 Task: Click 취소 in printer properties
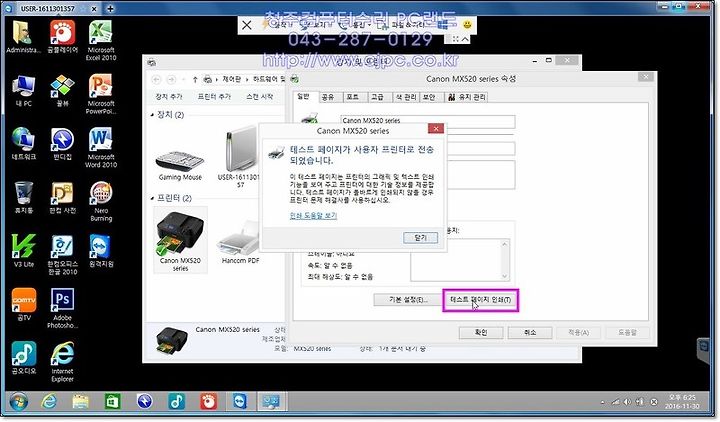[530, 332]
